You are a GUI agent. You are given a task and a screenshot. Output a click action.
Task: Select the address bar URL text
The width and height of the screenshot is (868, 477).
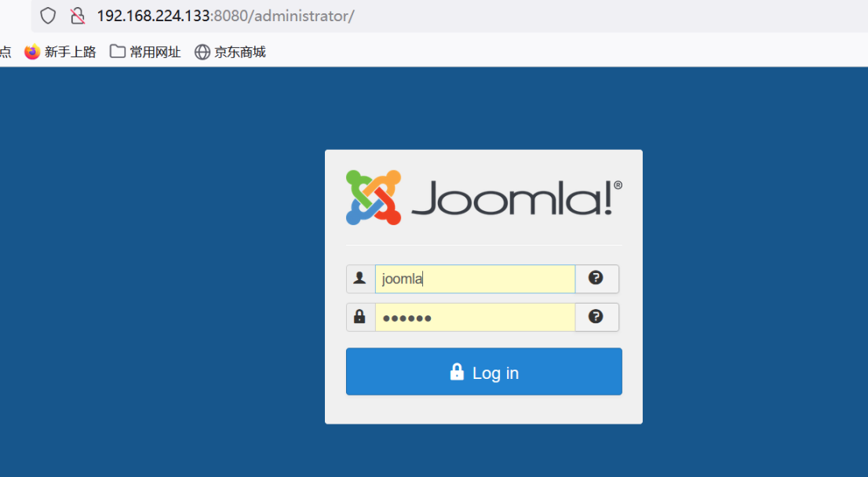click(x=226, y=16)
